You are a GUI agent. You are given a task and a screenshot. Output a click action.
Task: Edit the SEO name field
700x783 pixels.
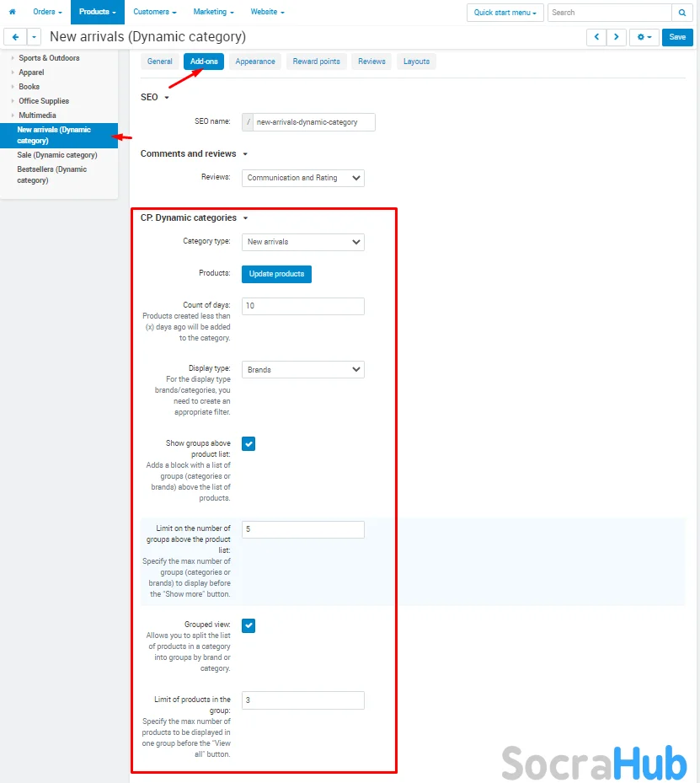(314, 122)
